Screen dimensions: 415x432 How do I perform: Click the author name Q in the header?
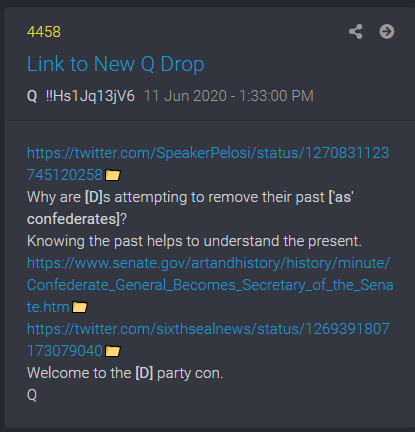(x=32, y=96)
